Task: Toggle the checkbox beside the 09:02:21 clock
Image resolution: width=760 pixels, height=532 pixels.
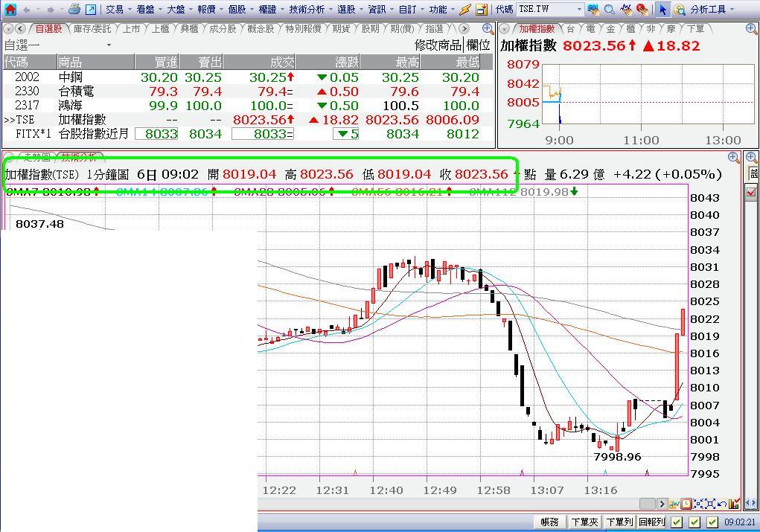Action: click(712, 522)
